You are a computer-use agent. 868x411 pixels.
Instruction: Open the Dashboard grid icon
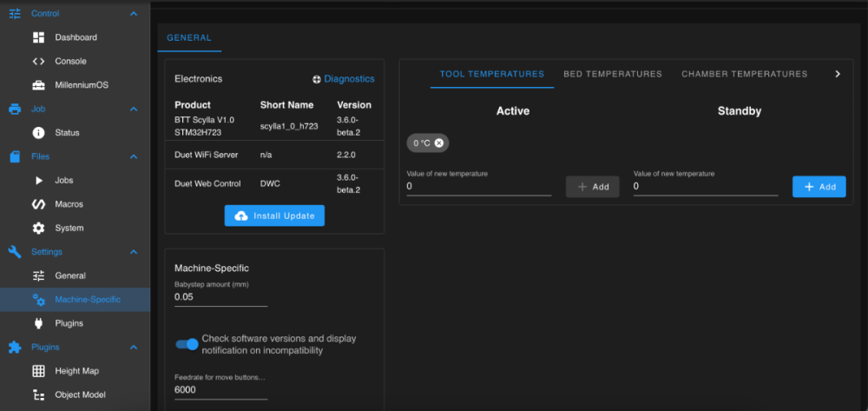click(x=38, y=37)
